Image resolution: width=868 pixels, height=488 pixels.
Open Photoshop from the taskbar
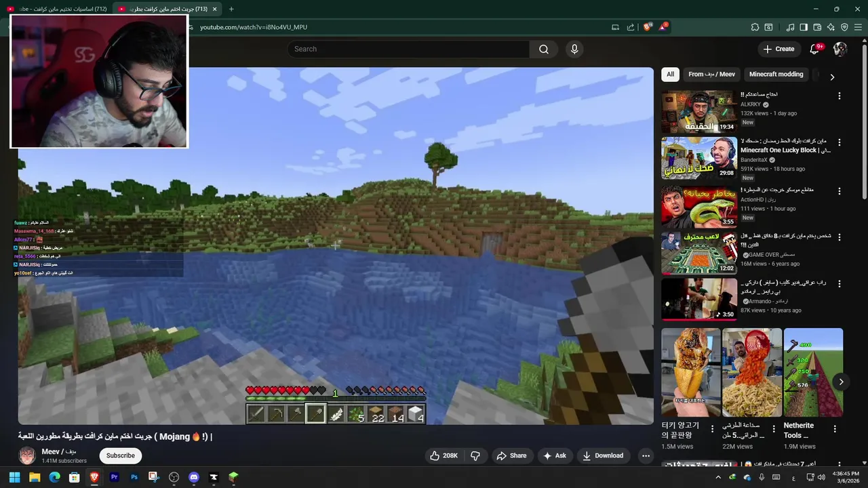(x=134, y=477)
